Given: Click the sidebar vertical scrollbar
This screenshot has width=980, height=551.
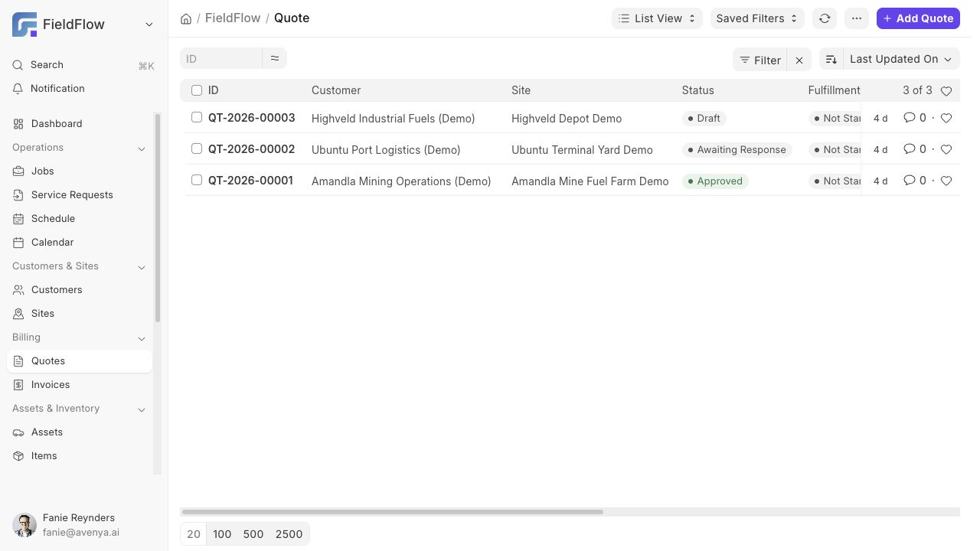Looking at the screenshot, I should coord(158,218).
